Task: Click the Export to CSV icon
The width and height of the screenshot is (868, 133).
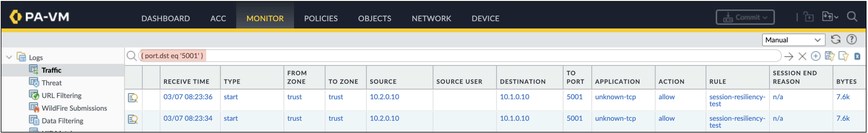Action: coord(857,56)
